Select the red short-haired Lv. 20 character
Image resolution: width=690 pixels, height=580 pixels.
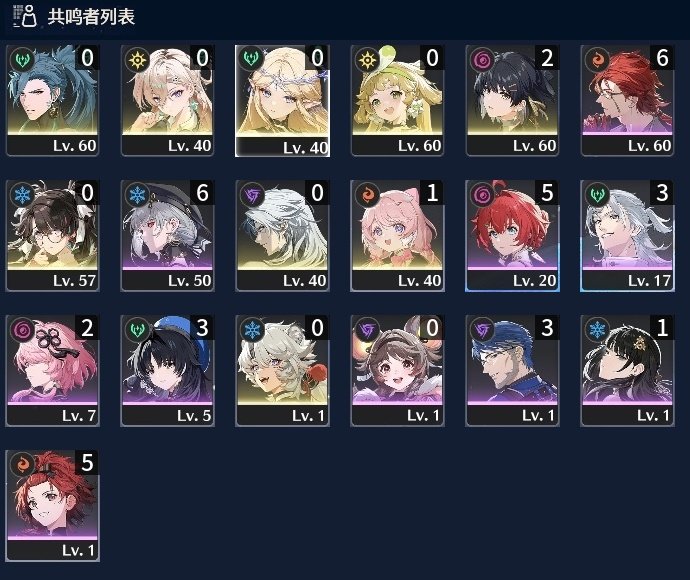[512, 235]
